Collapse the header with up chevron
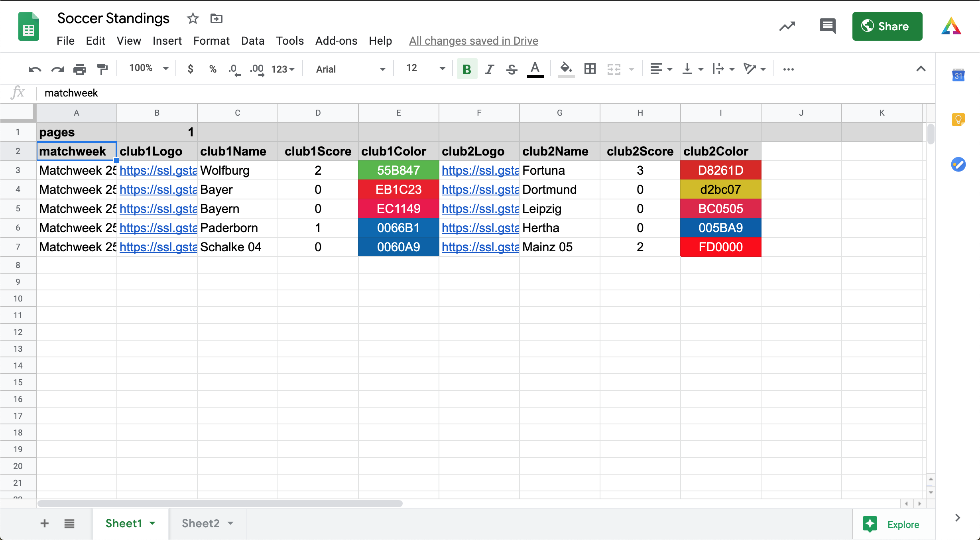Image resolution: width=980 pixels, height=540 pixels. tap(921, 69)
